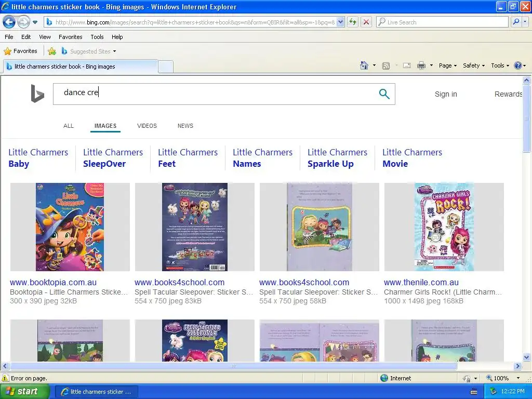
Task: Click the Read Mail icon in command bar
Action: pyautogui.click(x=407, y=66)
